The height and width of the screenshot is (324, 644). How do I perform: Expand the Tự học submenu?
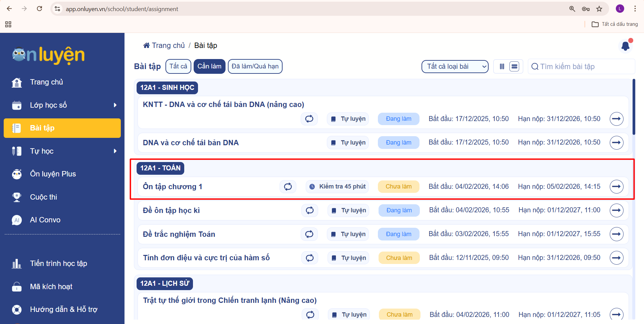click(115, 151)
